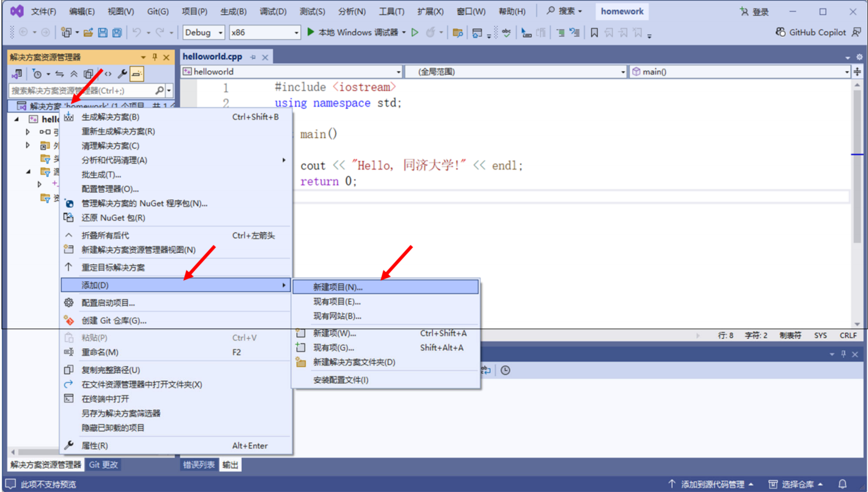Choose 配置启动项目... from the context menu
Viewport: 868px width, 492px height.
pyautogui.click(x=108, y=303)
